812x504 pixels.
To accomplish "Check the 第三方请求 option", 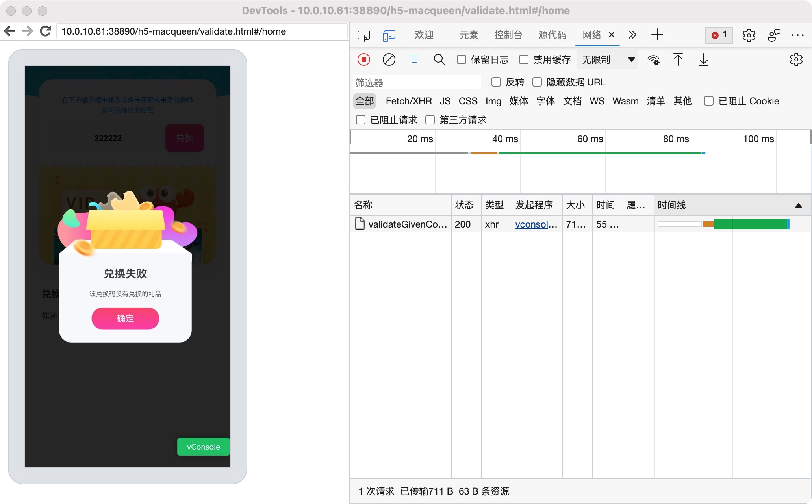I will pos(430,120).
